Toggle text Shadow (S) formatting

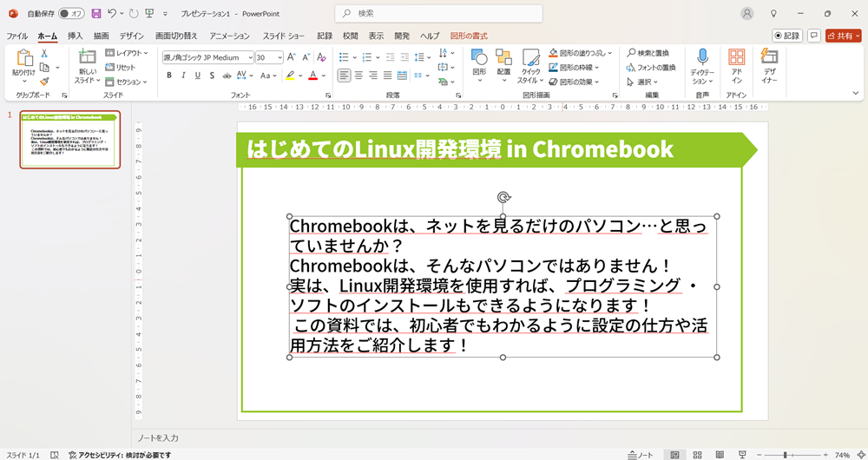click(212, 76)
